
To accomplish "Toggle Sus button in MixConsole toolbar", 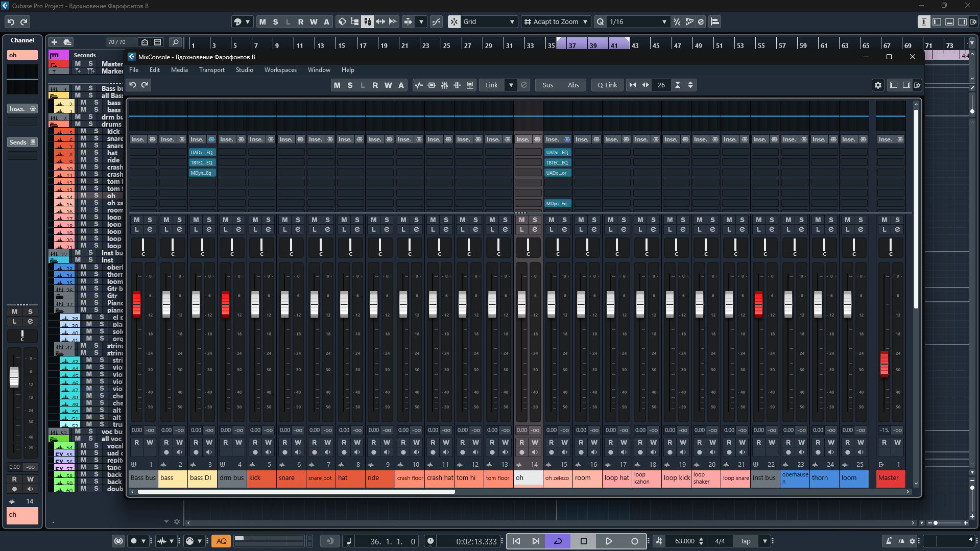I will (x=548, y=85).
